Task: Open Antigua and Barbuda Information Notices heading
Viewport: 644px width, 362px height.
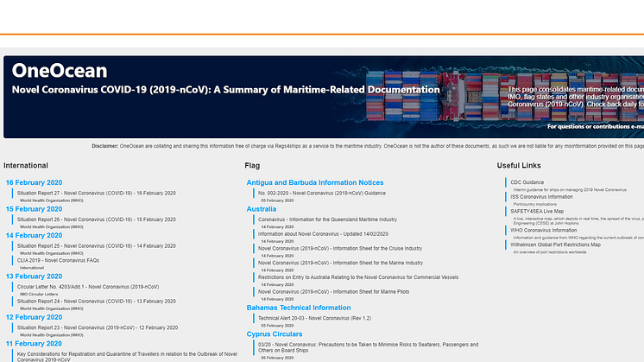Action: (315, 182)
